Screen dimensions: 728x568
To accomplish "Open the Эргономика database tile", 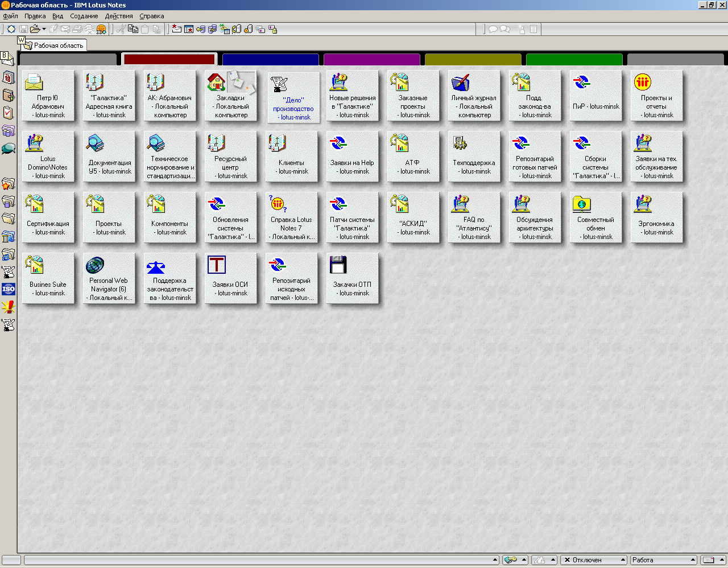I will click(657, 217).
